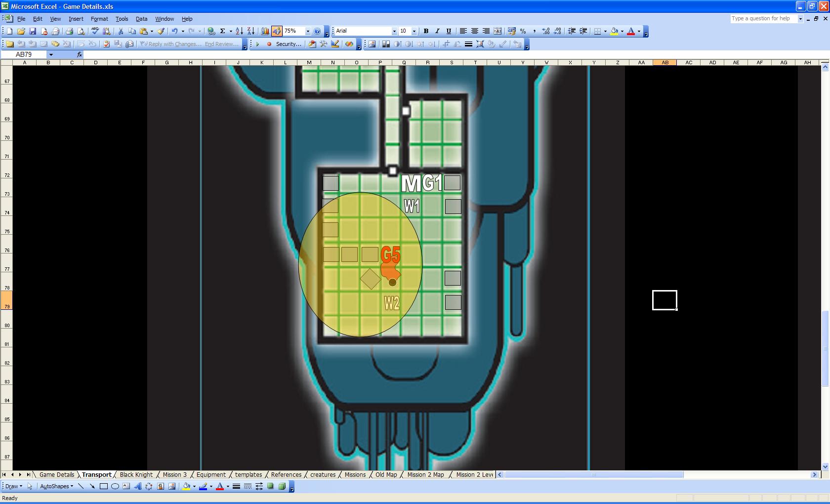The image size is (830, 504).
Task: Switch to the Black Knight sheet tab
Action: tap(136, 474)
